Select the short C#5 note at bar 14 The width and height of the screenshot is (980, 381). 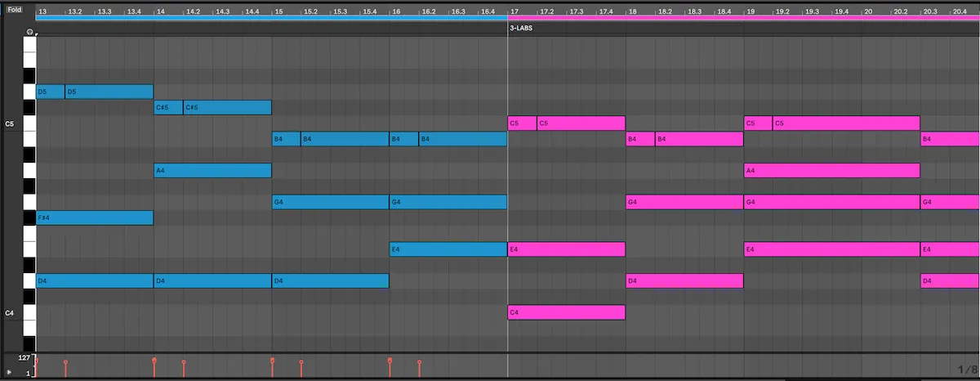[169, 107]
